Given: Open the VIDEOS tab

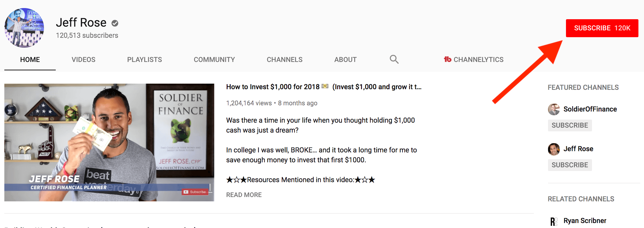Looking at the screenshot, I should pos(84,59).
